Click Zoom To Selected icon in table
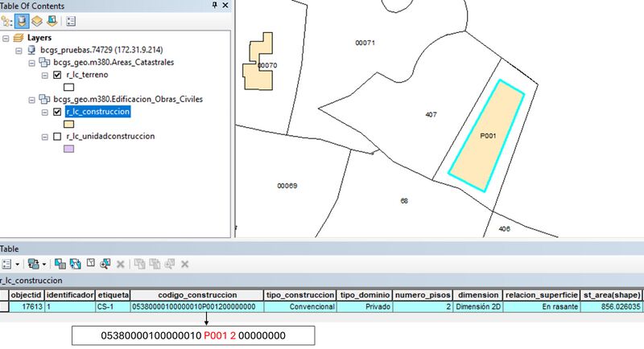 click(x=105, y=264)
